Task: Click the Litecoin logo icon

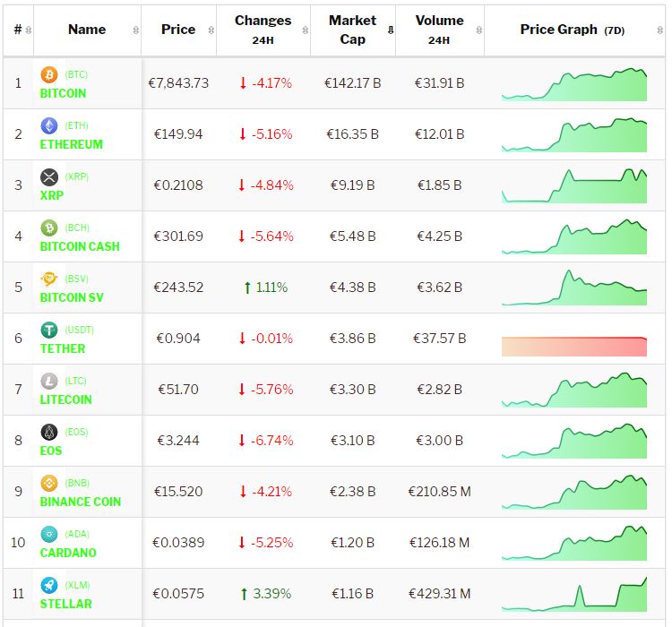Action: pyautogui.click(x=49, y=382)
